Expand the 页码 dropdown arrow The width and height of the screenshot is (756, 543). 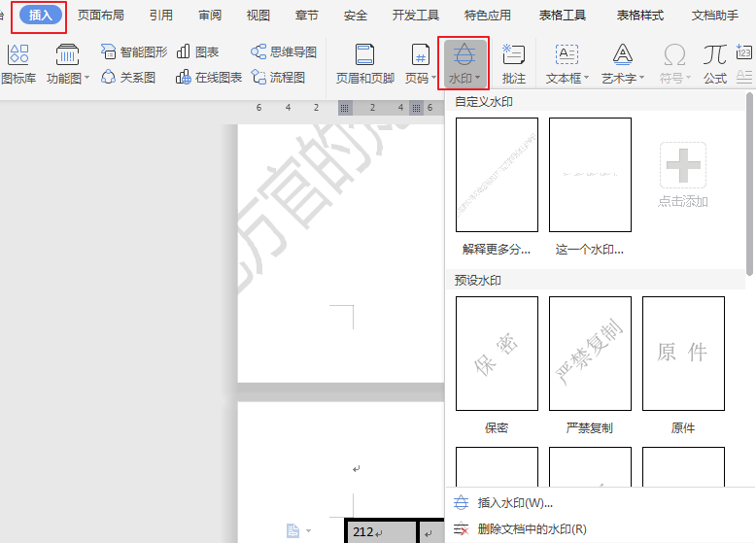pyautogui.click(x=433, y=77)
